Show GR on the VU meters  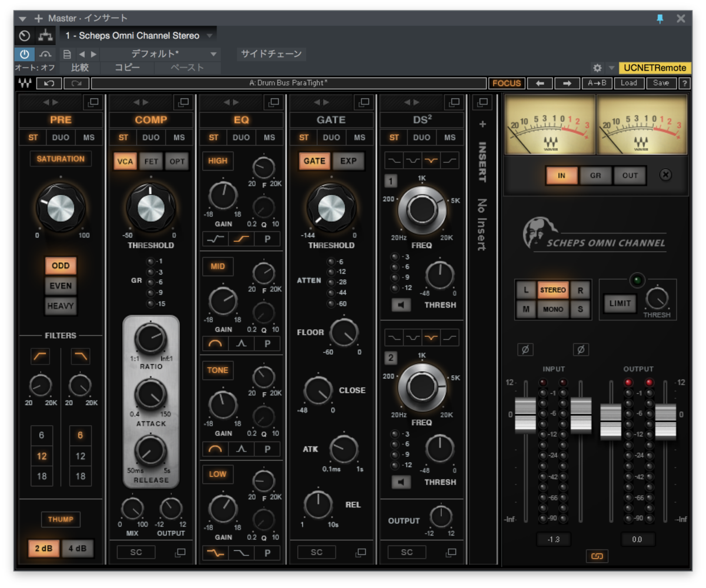595,175
